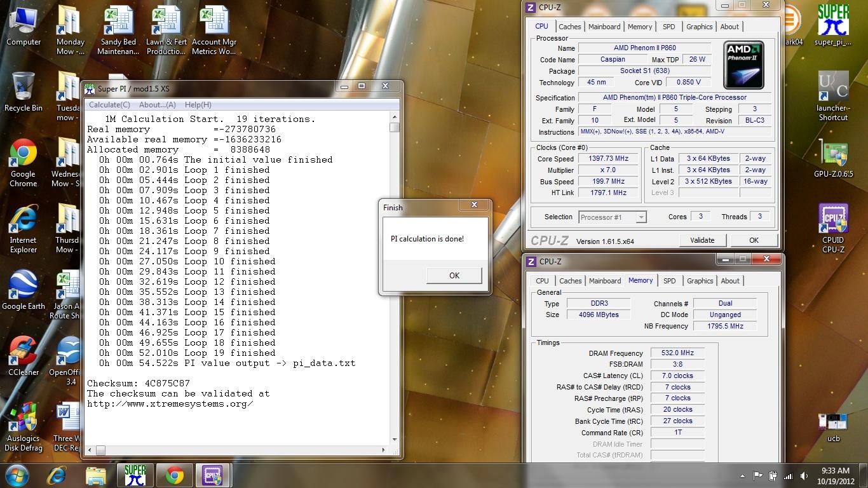The height and width of the screenshot is (488, 868).
Task: Switch to Mainboard tab in top CPU-Z
Action: pos(604,27)
